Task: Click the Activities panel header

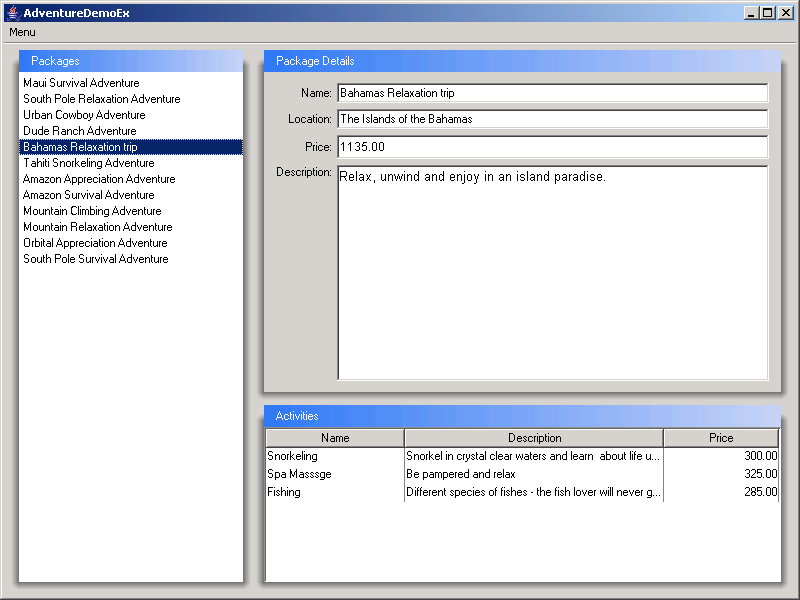Action: click(522, 416)
